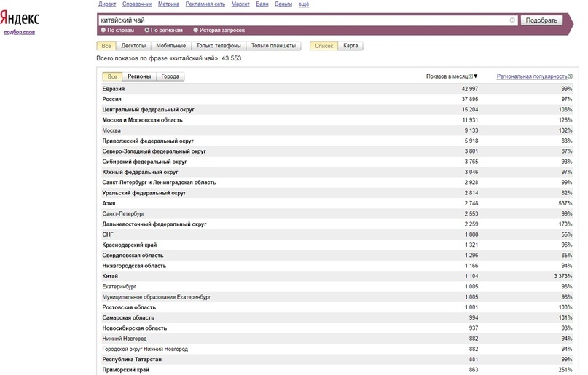The image size is (588, 375).
Task: Click the подбор слов link under logo
Action: 20,32
